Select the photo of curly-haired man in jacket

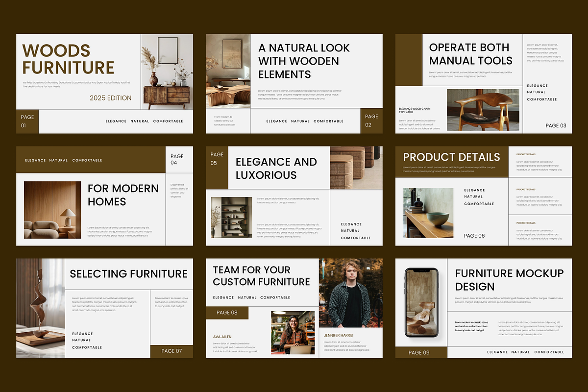point(351,293)
